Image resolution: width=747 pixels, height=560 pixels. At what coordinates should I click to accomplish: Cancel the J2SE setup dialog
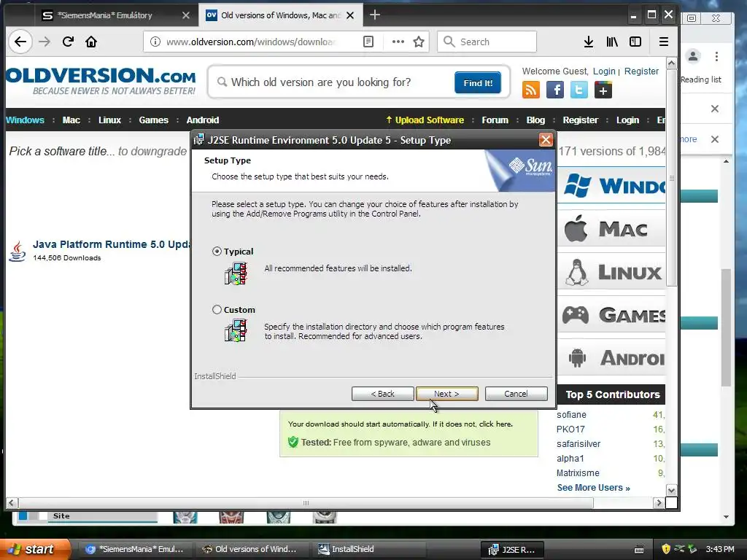point(516,394)
